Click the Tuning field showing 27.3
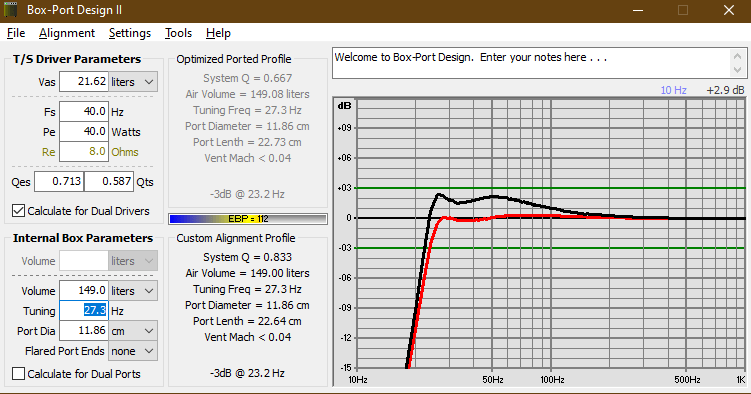 (84, 311)
